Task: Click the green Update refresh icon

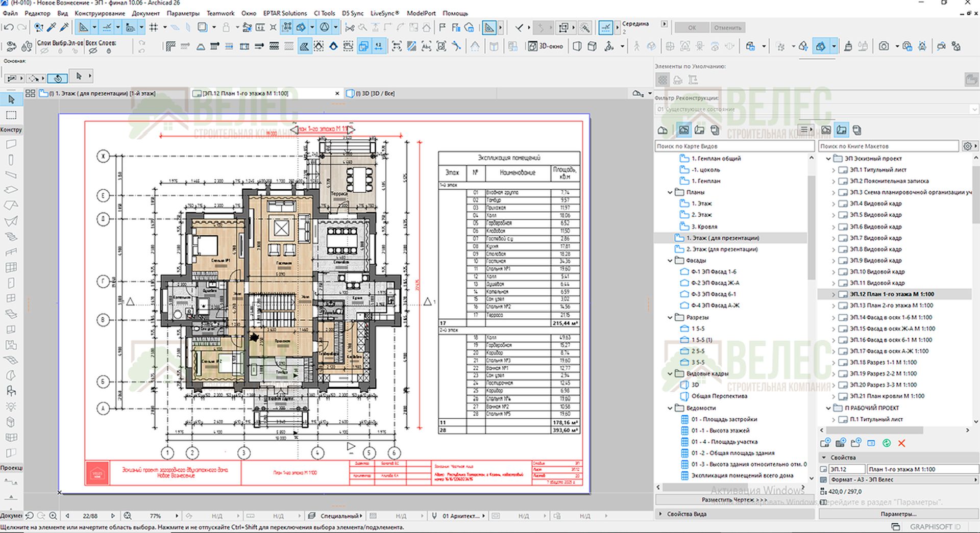Action: tap(887, 443)
